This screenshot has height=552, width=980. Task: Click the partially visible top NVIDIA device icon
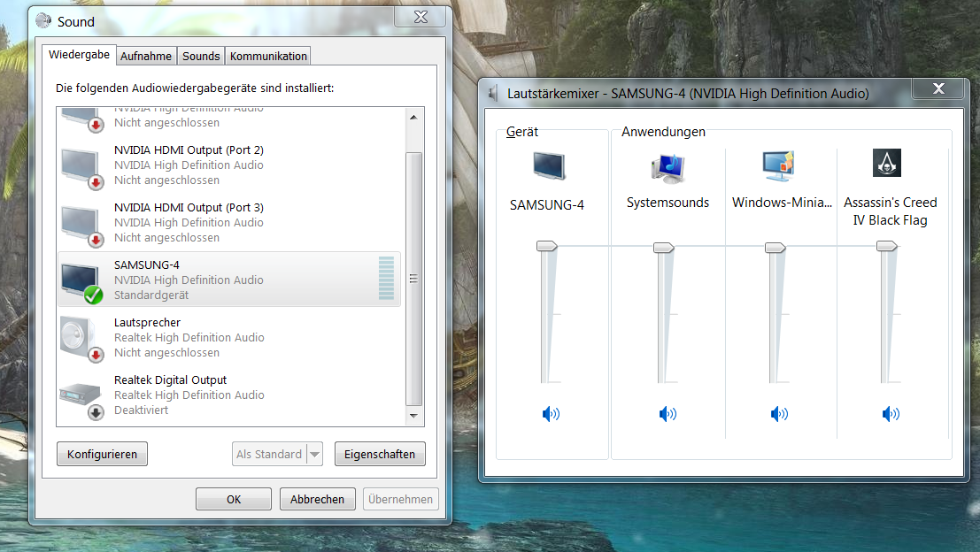81,119
